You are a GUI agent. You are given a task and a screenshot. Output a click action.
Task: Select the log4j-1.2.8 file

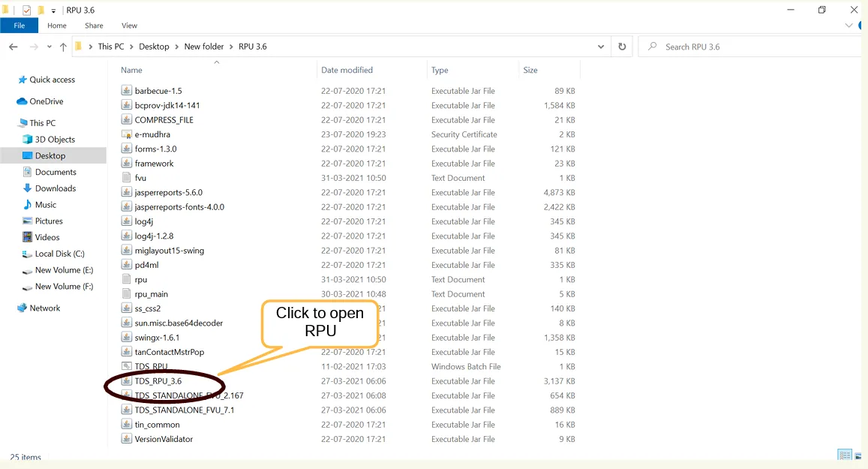click(x=154, y=236)
